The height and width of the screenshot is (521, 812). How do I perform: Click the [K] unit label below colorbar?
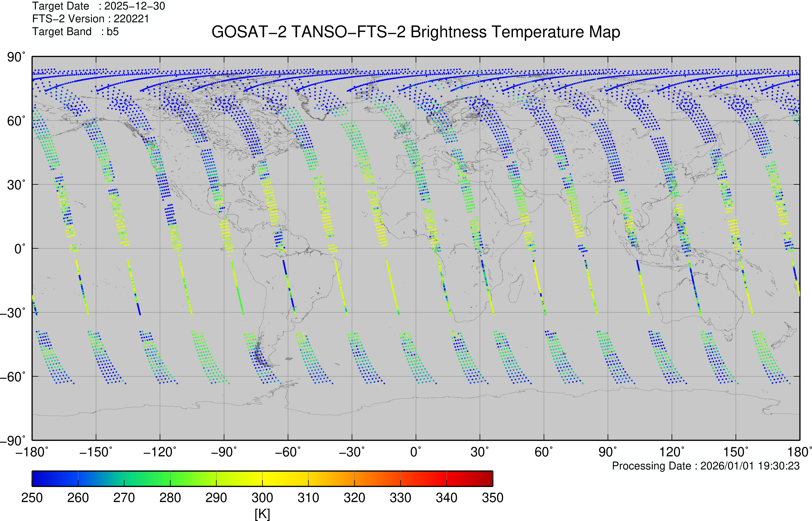pos(262,514)
